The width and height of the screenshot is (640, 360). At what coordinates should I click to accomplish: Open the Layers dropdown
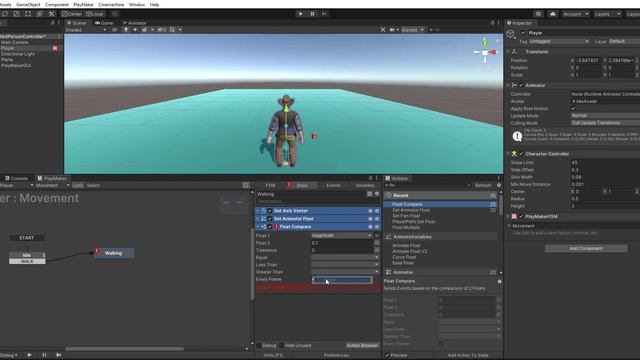[607, 14]
